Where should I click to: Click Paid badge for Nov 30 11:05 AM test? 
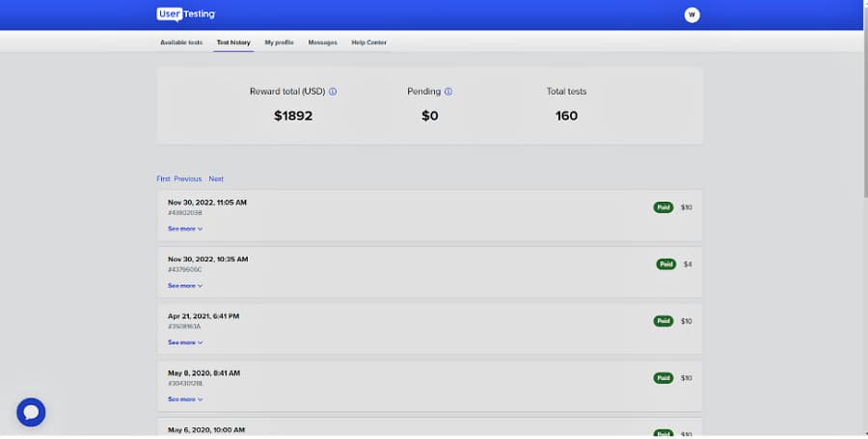[x=663, y=207]
